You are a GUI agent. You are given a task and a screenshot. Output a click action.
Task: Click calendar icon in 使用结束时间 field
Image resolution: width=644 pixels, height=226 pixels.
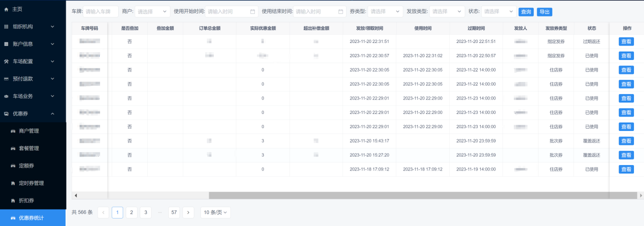tap(341, 11)
